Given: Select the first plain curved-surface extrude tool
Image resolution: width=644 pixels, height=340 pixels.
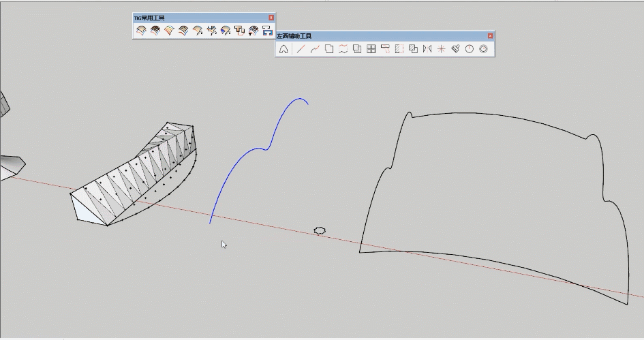Looking at the screenshot, I should click(141, 31).
